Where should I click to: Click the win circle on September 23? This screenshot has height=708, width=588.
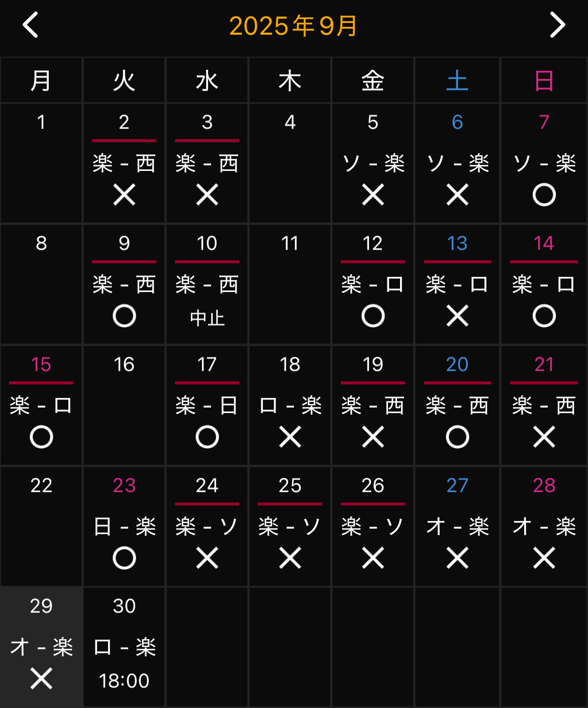point(124,558)
